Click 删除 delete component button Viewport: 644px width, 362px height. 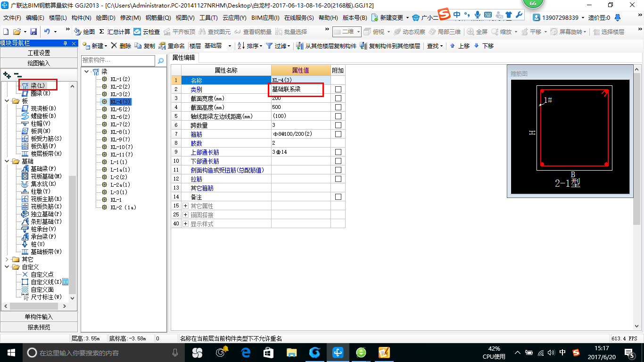121,46
